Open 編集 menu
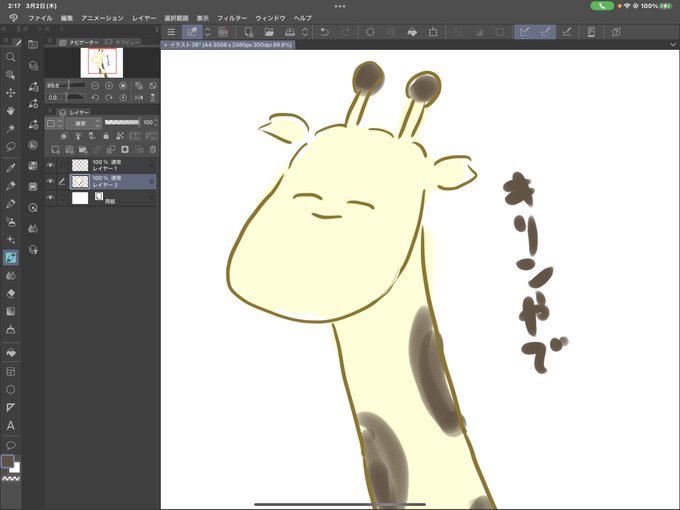Screen dimensions: 680x510 coord(67,18)
